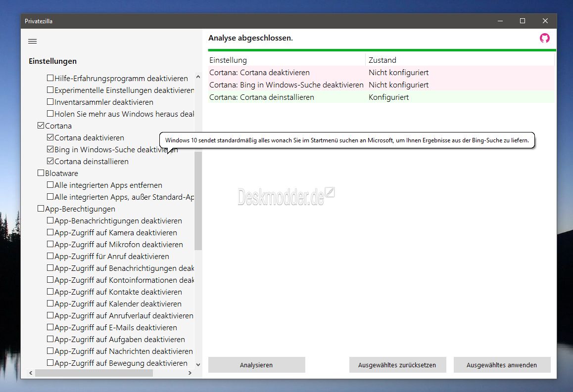Click the settings list scroll-up arrow
The height and width of the screenshot is (392, 573).
(x=198, y=77)
